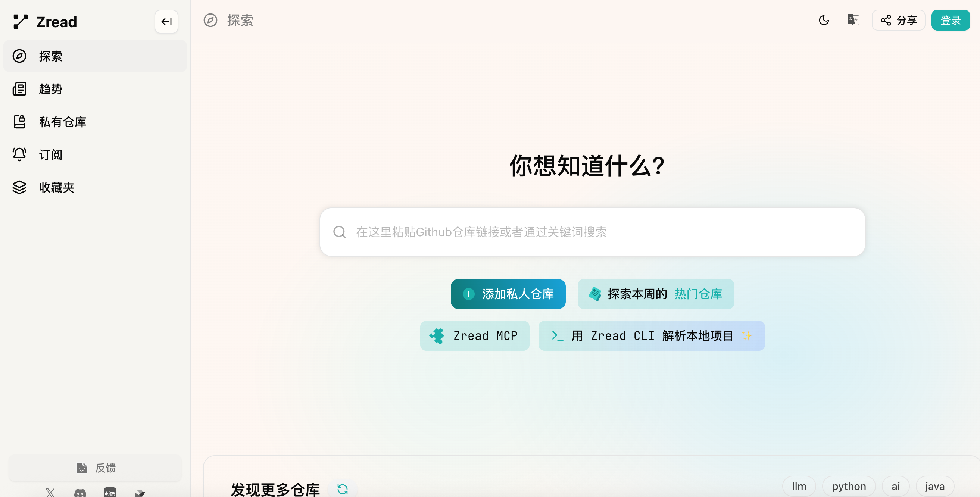Open the 订阅 bell icon
The image size is (980, 497).
[19, 154]
